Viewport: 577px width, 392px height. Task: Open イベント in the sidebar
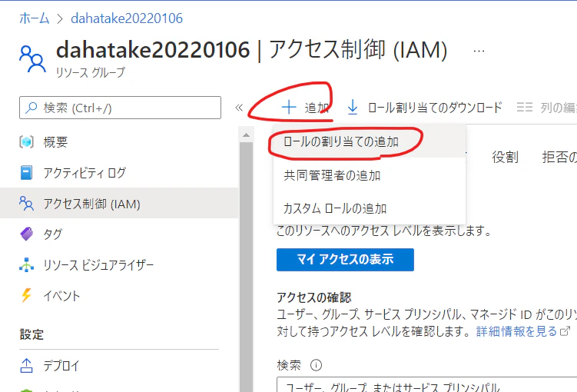point(119,296)
